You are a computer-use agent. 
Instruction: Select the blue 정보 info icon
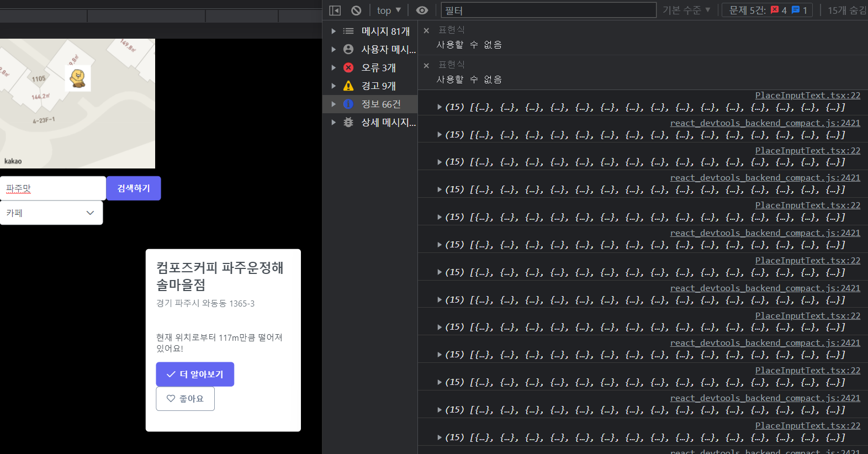click(x=348, y=104)
